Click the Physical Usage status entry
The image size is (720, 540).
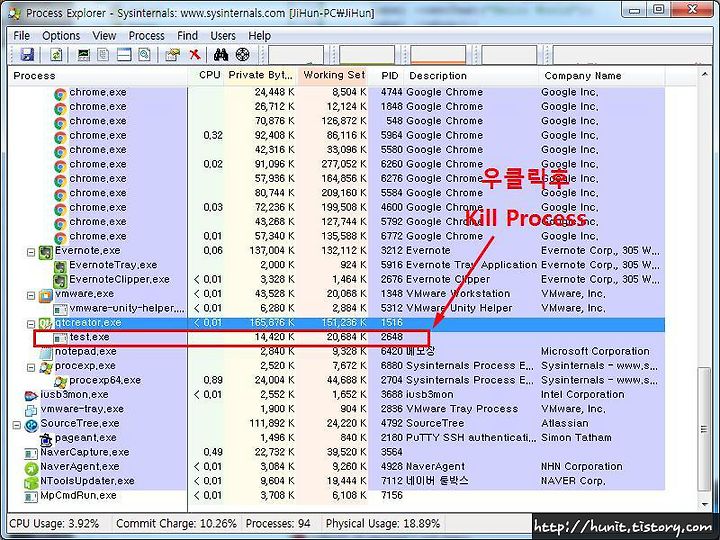click(383, 524)
